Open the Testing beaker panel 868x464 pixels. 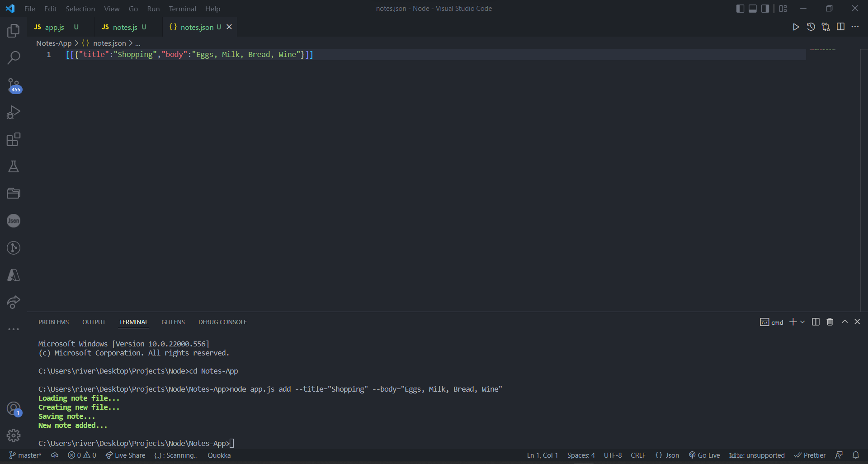point(14,166)
